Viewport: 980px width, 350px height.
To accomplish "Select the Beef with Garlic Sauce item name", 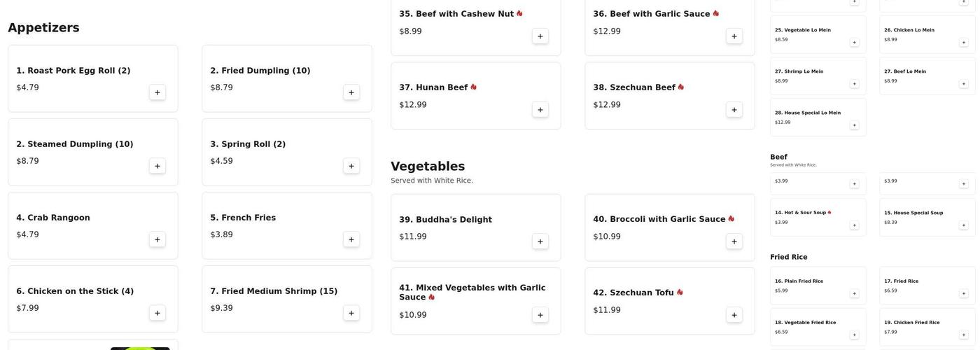I will [x=651, y=14].
